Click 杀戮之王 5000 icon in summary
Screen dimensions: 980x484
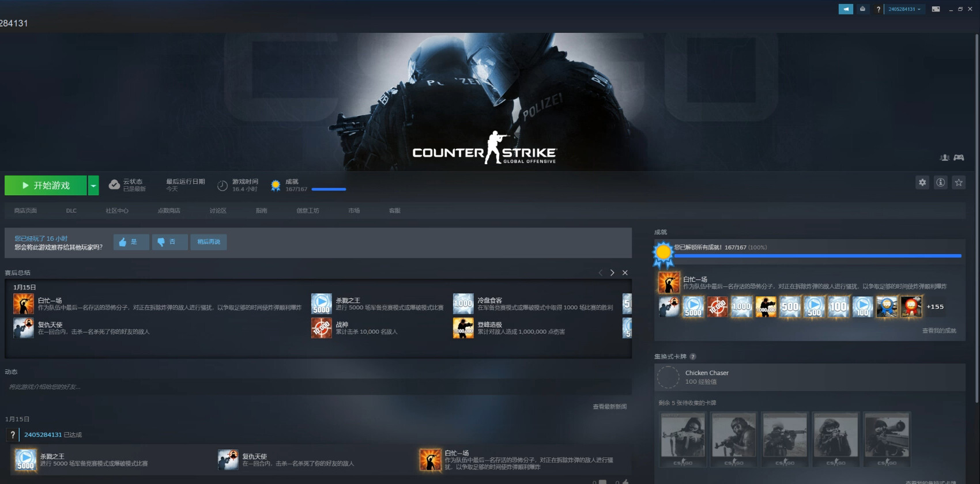coord(322,304)
